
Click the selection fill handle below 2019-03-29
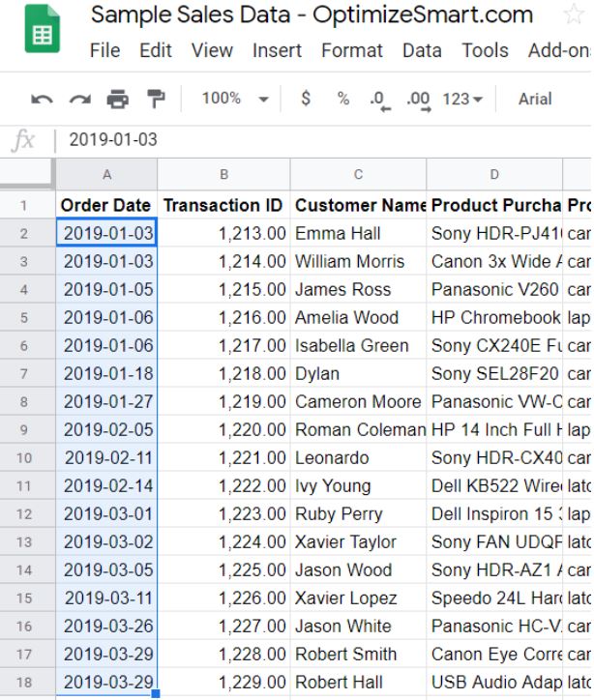(156, 693)
